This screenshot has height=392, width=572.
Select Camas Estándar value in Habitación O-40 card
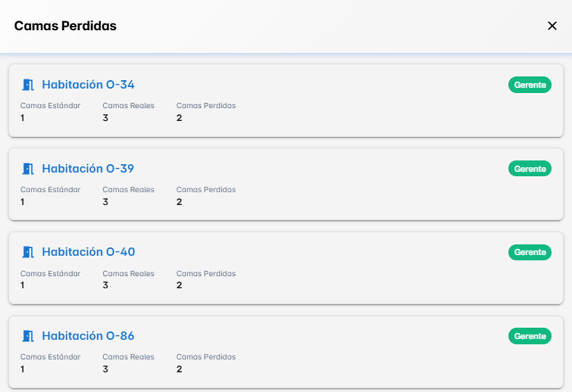22,285
